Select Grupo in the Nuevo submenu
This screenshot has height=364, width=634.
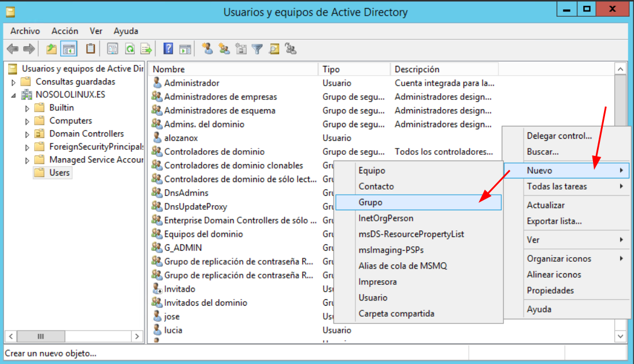pyautogui.click(x=370, y=202)
